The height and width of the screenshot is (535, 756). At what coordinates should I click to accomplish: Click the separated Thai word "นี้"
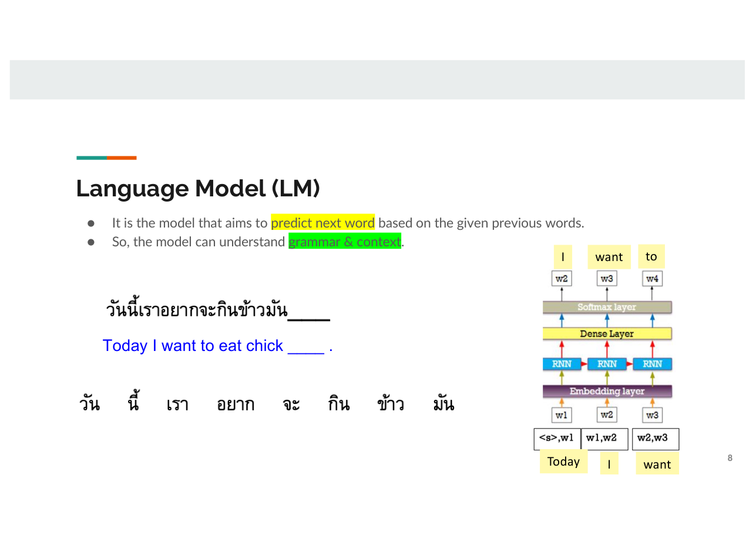133,402
